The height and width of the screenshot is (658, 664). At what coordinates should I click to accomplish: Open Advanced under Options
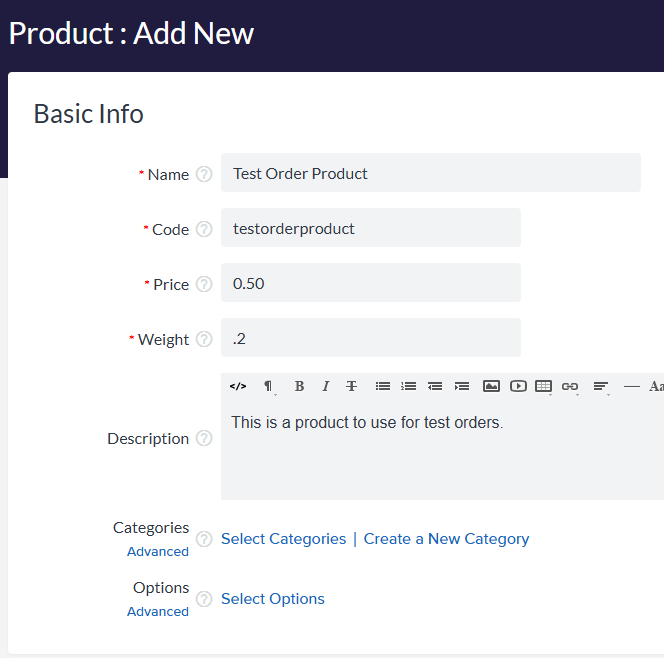point(158,612)
